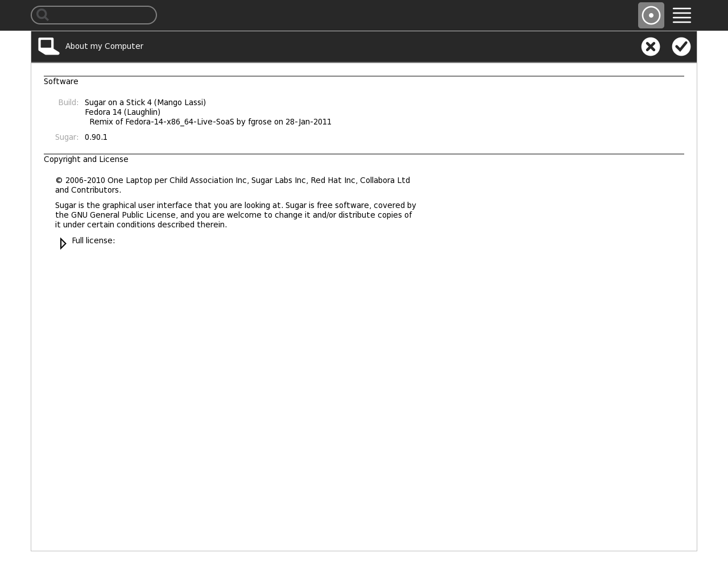Screen dimensions: 728x582
Task: Switch to the favorites ring view
Action: [x=651, y=15]
